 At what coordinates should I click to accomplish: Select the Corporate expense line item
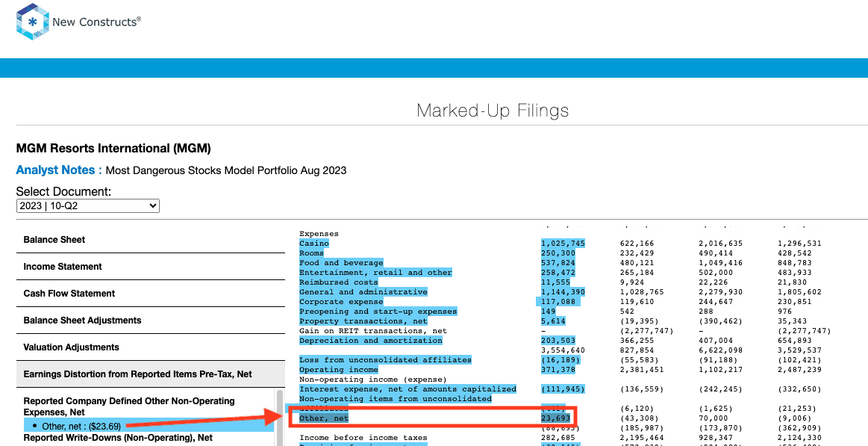point(341,301)
